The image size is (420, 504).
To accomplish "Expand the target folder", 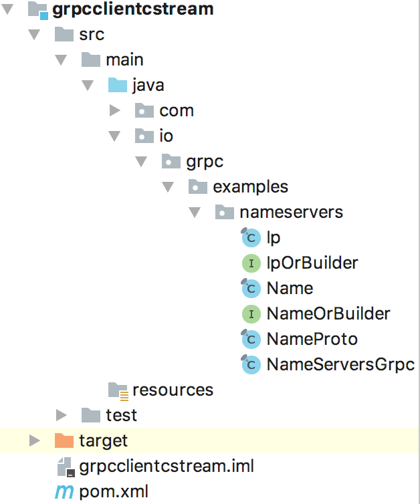I will click(x=34, y=440).
